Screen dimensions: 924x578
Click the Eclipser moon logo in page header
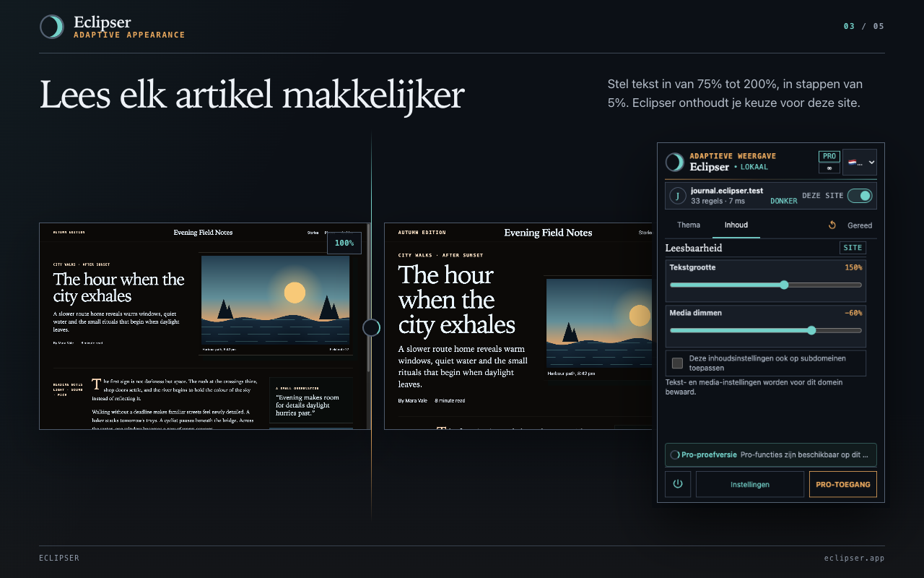tap(52, 27)
